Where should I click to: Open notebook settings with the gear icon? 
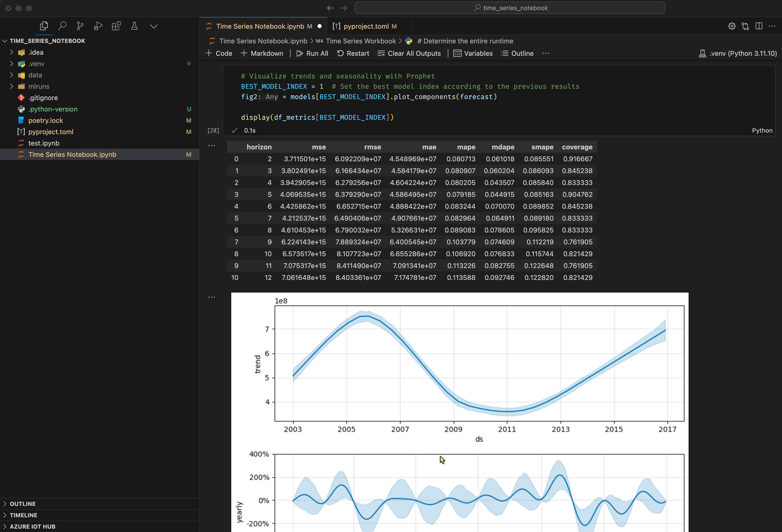tap(732, 26)
